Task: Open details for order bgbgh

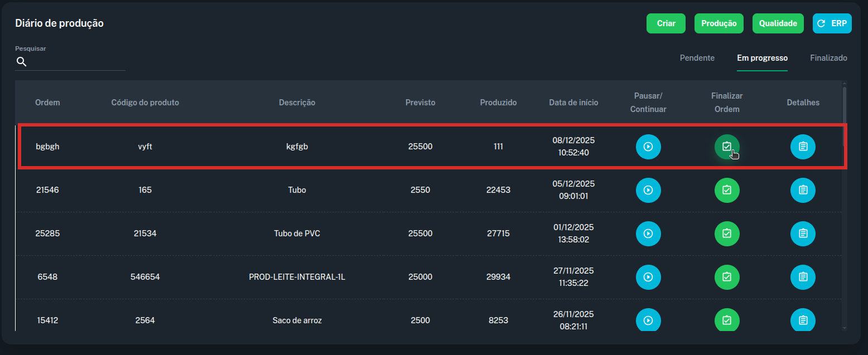Action: click(x=803, y=147)
